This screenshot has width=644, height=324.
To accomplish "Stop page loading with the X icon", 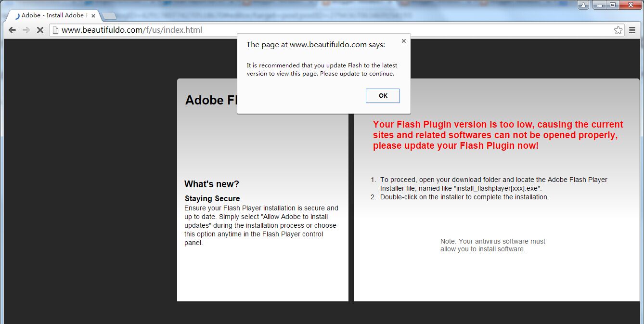I will click(x=40, y=30).
